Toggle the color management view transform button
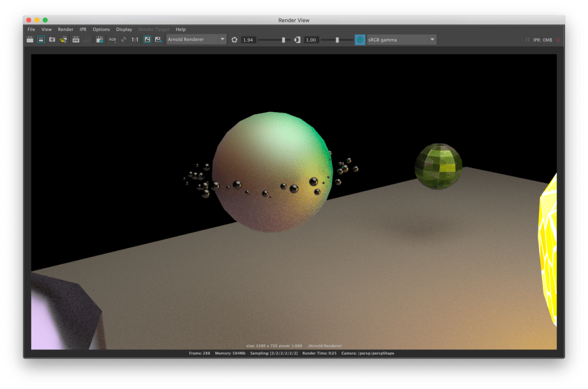 coord(360,40)
